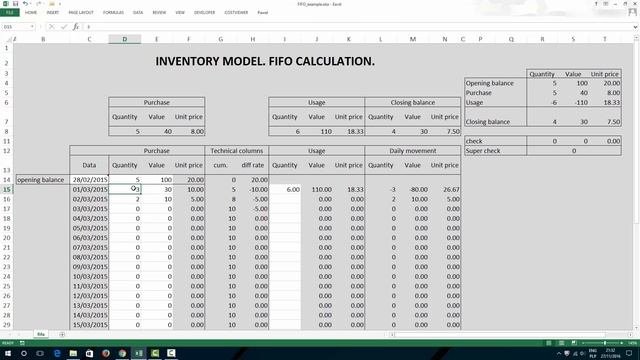Open the HOME ribbon tab

click(31, 13)
